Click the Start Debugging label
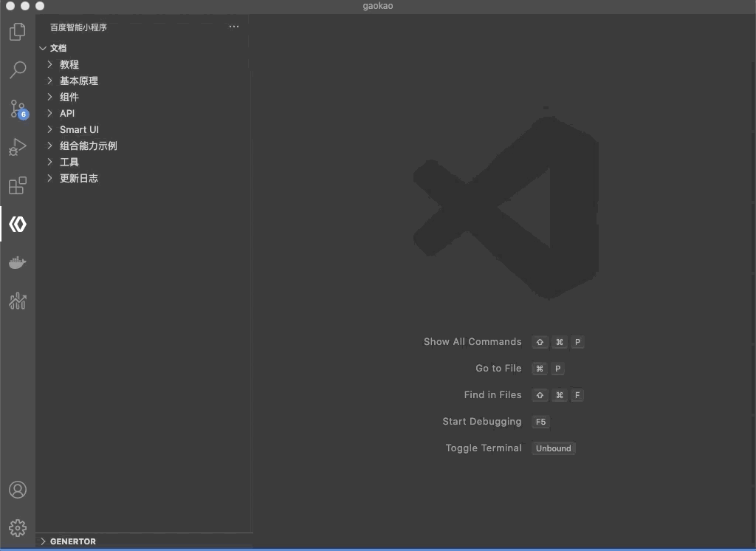 pyautogui.click(x=482, y=422)
